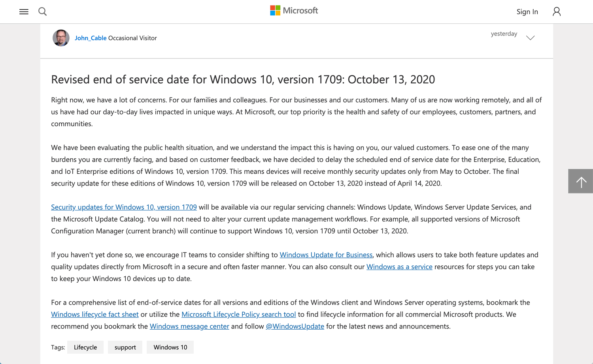
Task: Click John_Cable's avatar picture
Action: (x=61, y=38)
